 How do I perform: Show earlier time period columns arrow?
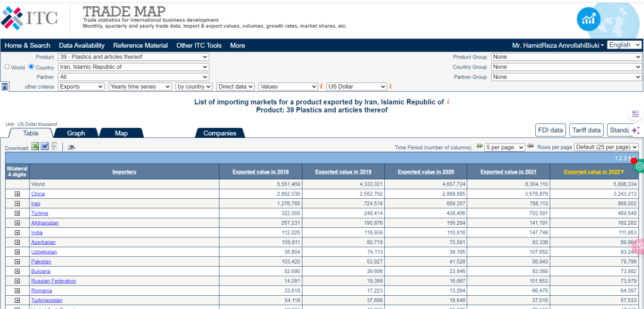pyautogui.click(x=479, y=146)
